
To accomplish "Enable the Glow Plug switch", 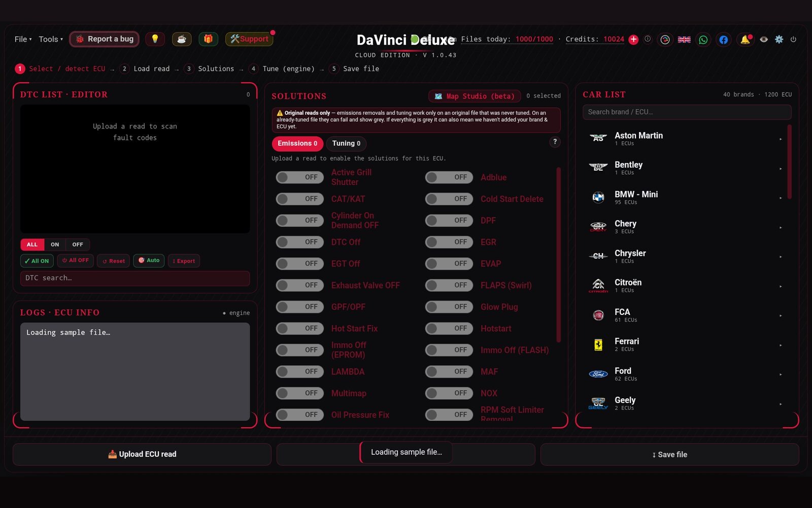I will click(x=449, y=307).
